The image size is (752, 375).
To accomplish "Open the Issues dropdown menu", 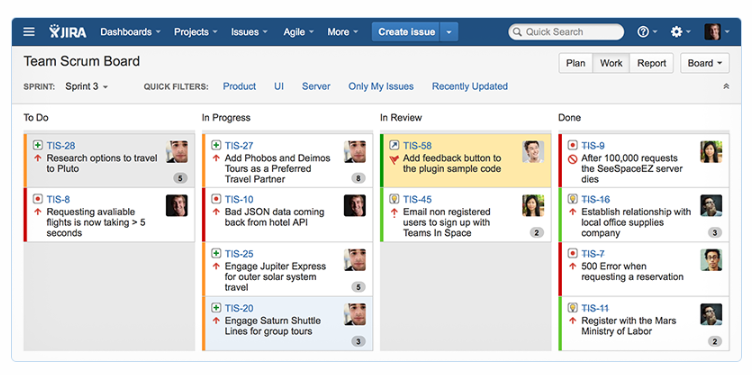I will [249, 32].
